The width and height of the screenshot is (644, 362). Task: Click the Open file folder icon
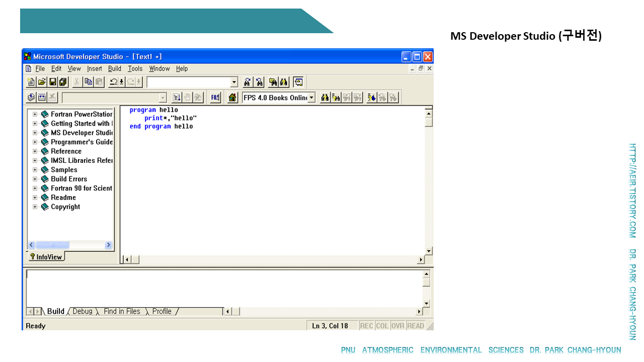pos(42,82)
